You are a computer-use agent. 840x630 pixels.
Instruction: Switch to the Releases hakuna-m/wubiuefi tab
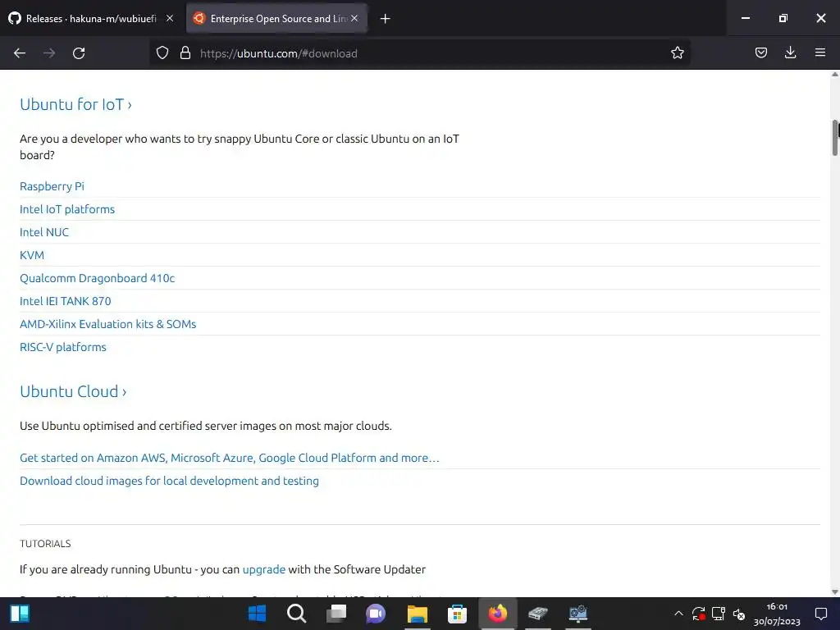91,18
